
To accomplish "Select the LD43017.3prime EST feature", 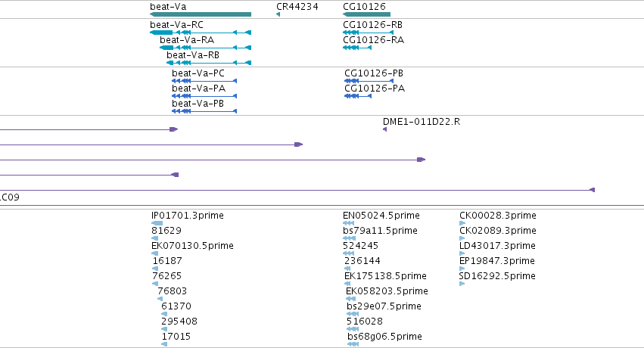I will [x=462, y=253].
